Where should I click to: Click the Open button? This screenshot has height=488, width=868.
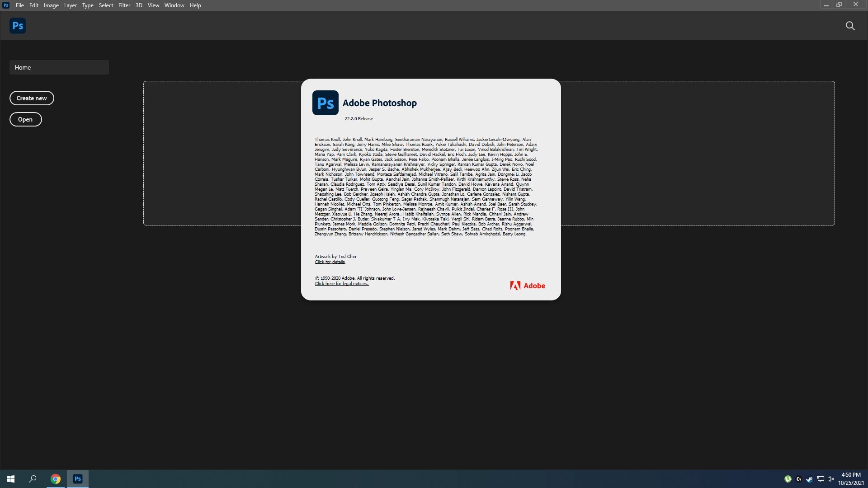[x=26, y=119]
